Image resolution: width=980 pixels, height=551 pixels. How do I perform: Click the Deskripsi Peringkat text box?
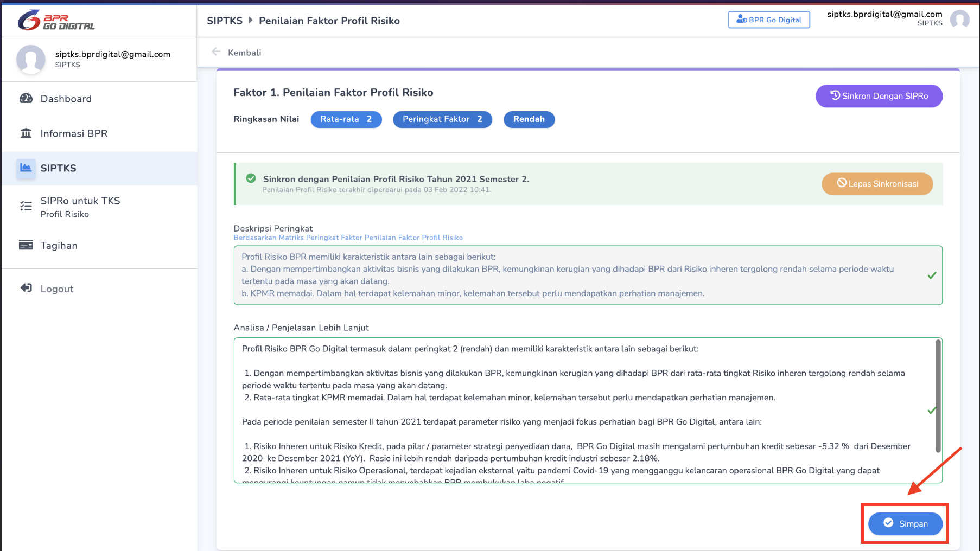(588, 275)
